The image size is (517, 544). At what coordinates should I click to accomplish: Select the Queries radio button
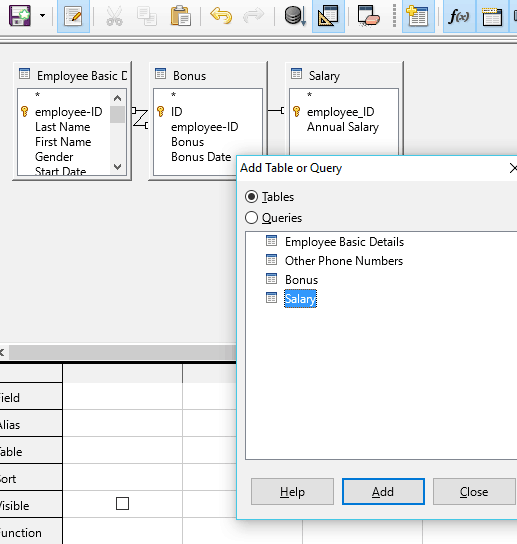click(251, 218)
